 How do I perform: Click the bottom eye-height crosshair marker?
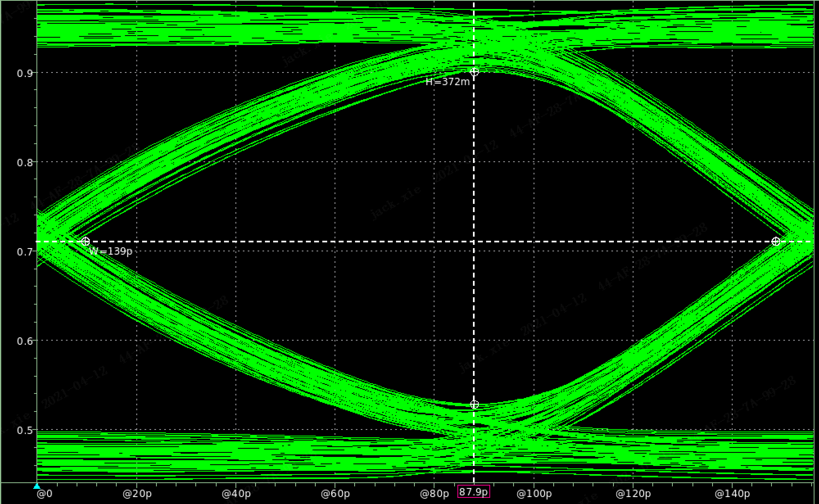pyautogui.click(x=474, y=405)
